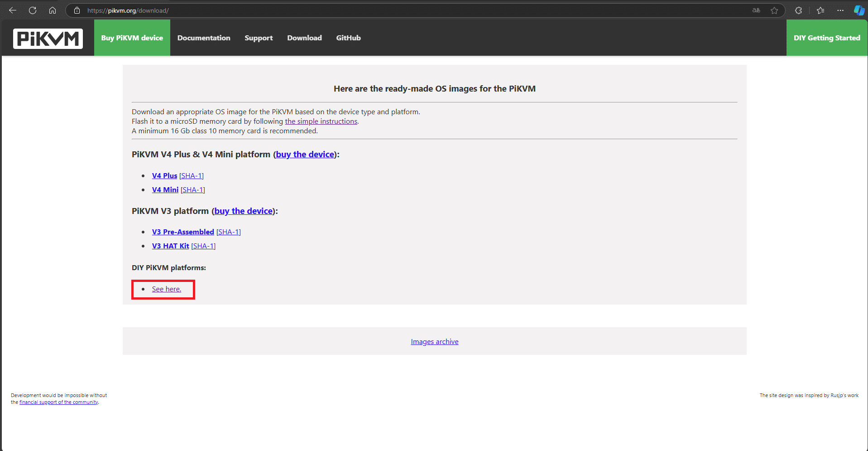868x451 pixels.
Task: Open the favorites list icon
Action: (x=820, y=10)
